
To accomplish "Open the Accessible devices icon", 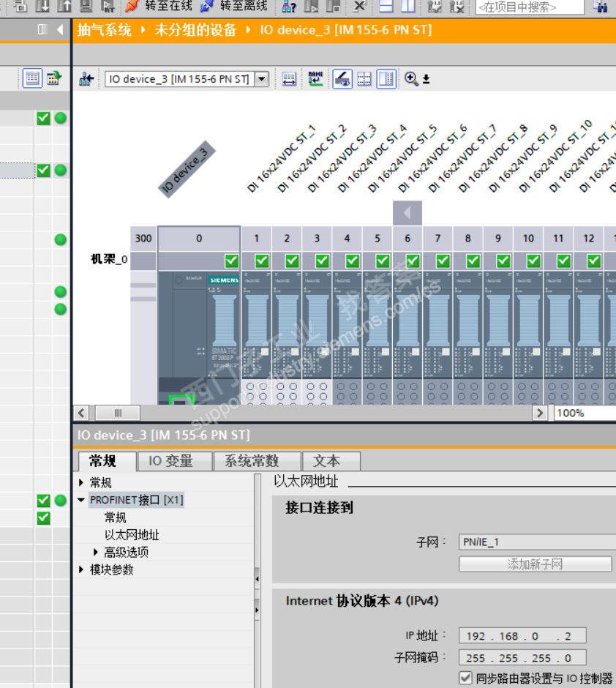I will pyautogui.click(x=288, y=6).
